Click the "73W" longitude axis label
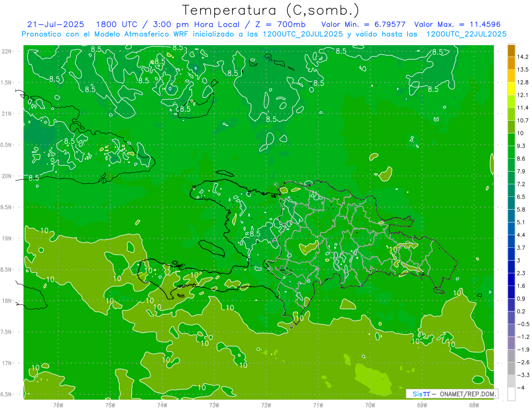The image size is (532, 411). coord(214,404)
